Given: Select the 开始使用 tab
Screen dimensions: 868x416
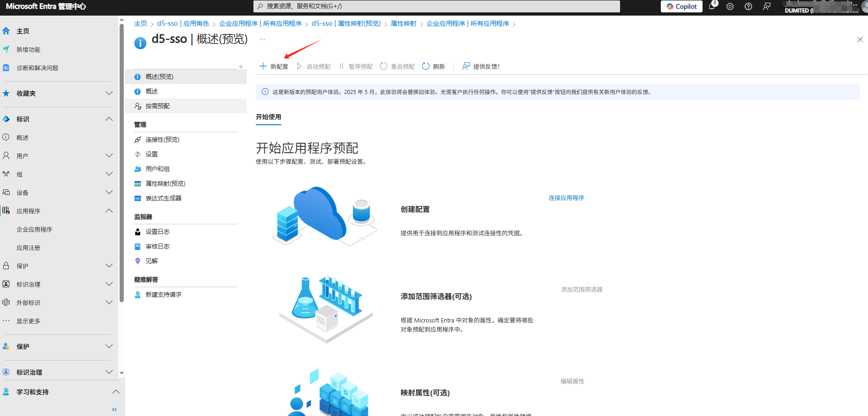Looking at the screenshot, I should click(269, 117).
